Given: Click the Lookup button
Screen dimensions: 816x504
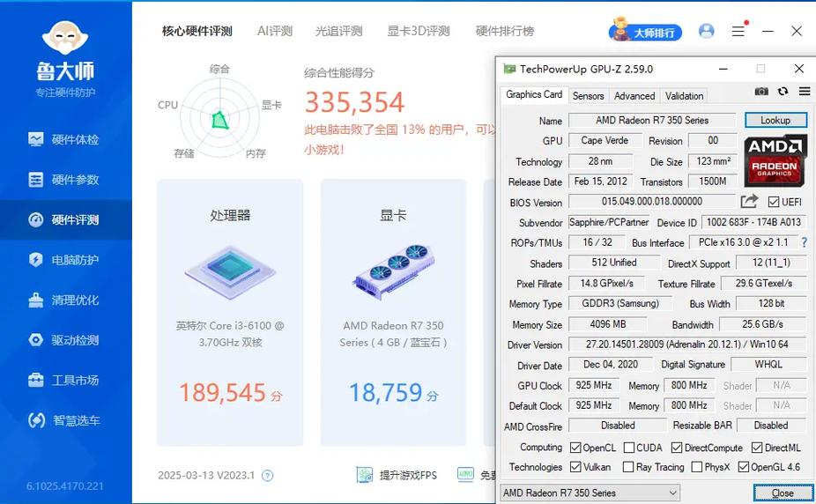Looking at the screenshot, I should (775, 120).
